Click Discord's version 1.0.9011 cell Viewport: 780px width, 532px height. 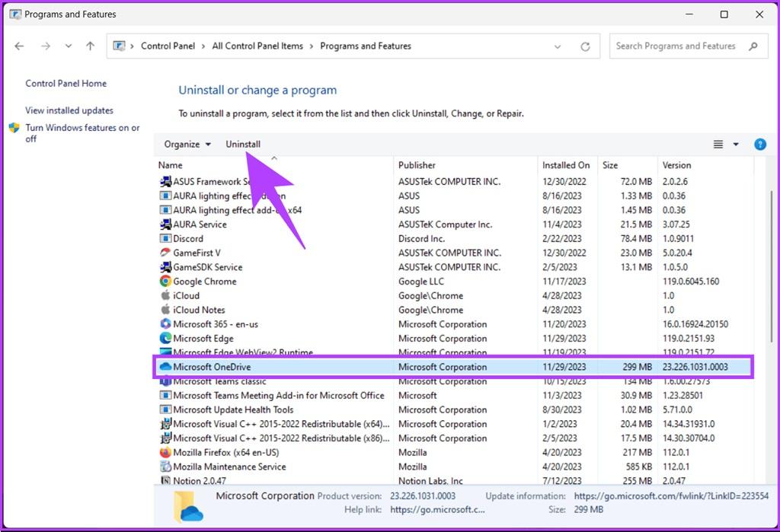(x=678, y=239)
